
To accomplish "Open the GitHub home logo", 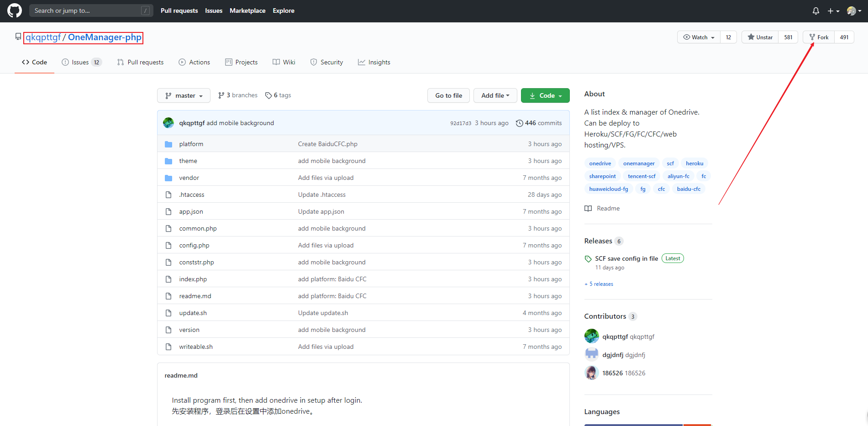I will 15,11.
